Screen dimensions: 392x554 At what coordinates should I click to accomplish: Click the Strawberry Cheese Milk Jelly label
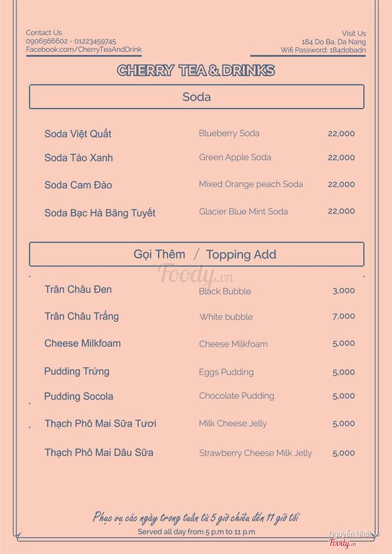[255, 453]
